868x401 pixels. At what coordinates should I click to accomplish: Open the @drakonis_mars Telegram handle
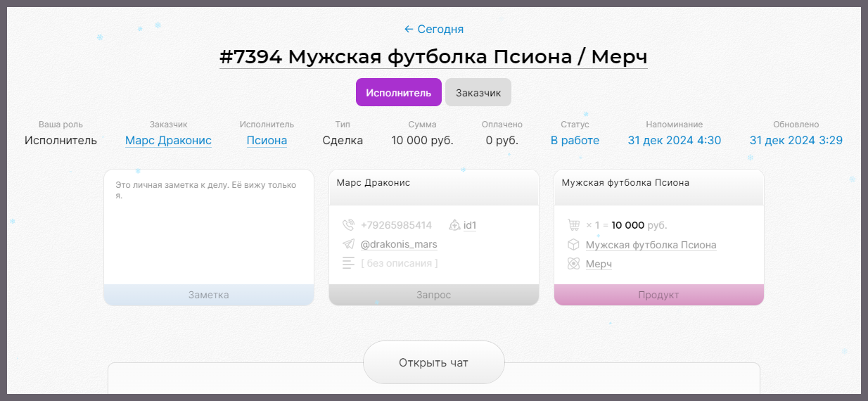click(x=399, y=244)
